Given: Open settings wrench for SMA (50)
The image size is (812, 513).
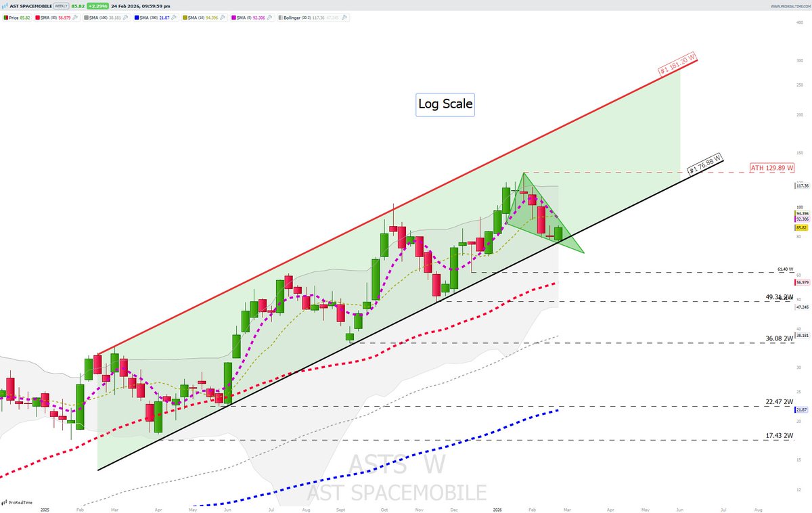Looking at the screenshot, I should coord(74,18).
